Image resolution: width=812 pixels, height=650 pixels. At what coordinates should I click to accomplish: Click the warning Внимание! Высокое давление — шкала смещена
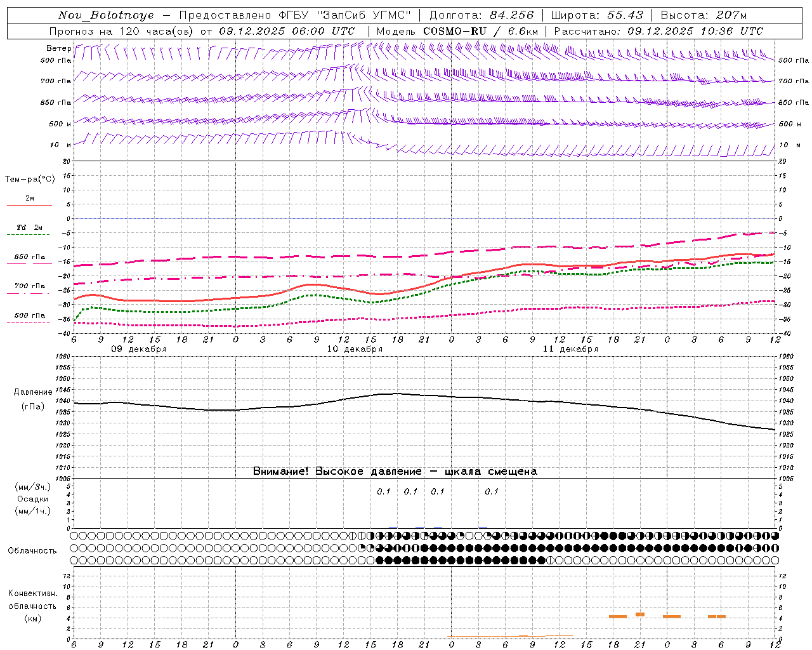point(395,472)
